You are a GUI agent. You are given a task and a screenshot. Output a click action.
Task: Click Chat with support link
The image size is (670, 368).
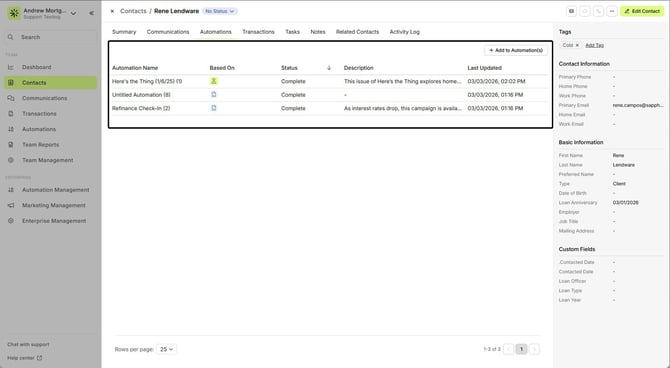[x=28, y=344]
